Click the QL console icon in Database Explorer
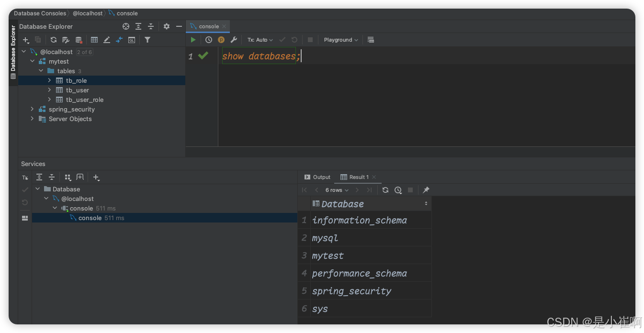 click(x=132, y=40)
